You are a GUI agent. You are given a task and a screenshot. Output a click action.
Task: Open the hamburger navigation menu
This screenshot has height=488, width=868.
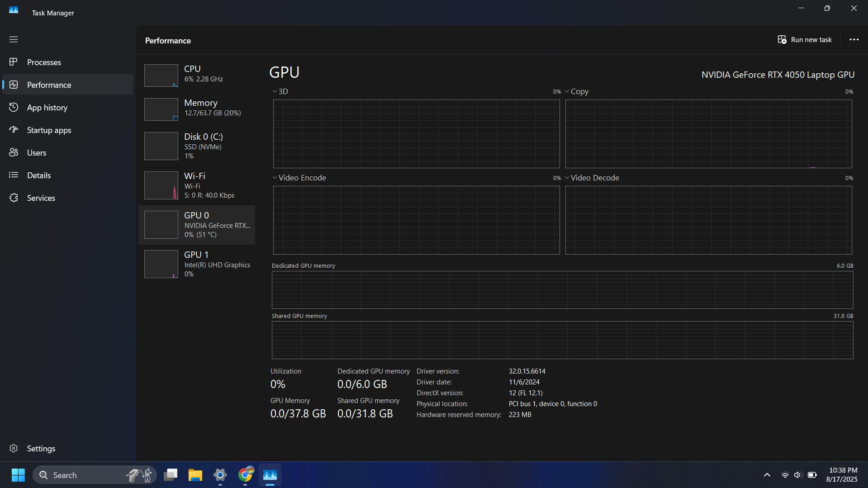tap(14, 39)
